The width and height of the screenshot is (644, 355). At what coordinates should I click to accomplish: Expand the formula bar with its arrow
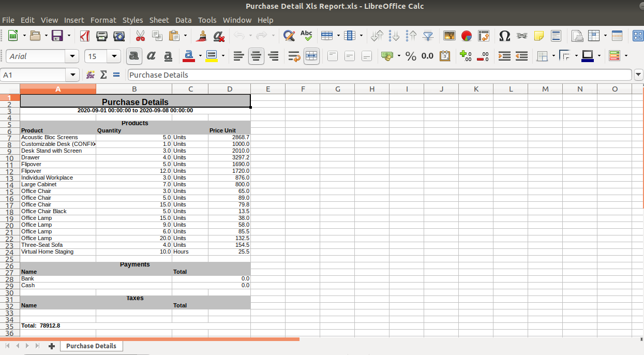[638, 75]
